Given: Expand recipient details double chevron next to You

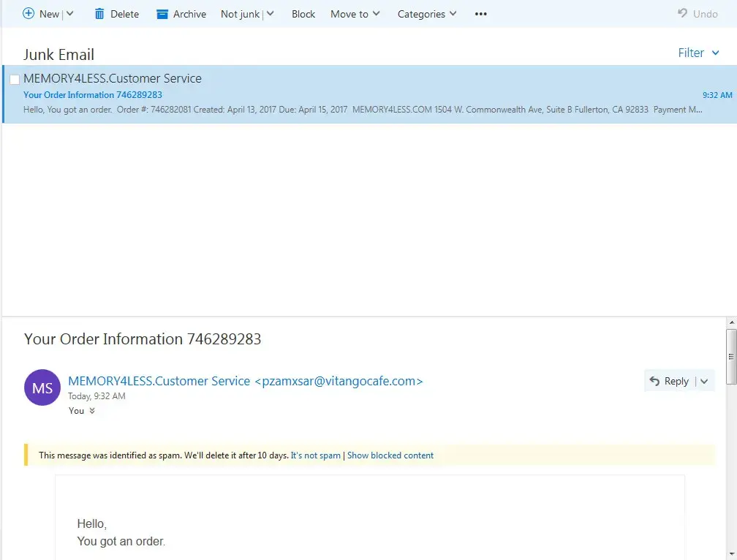Looking at the screenshot, I should 92,411.
